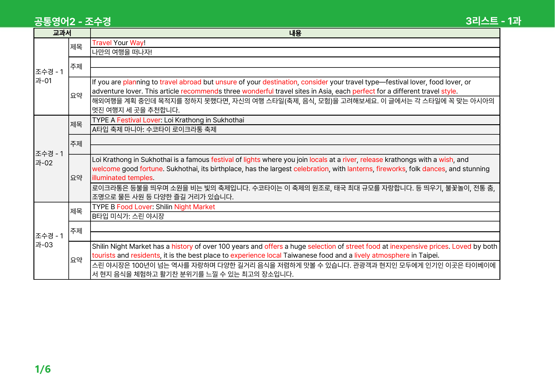
Task: Select the '교과서' column header
Action: [x=62, y=33]
